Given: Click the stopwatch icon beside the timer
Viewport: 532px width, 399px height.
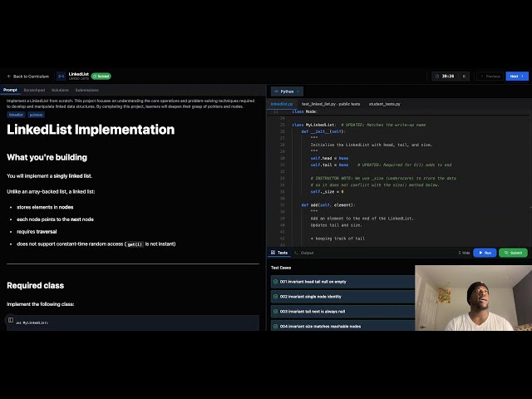Looking at the screenshot, I should pyautogui.click(x=437, y=76).
